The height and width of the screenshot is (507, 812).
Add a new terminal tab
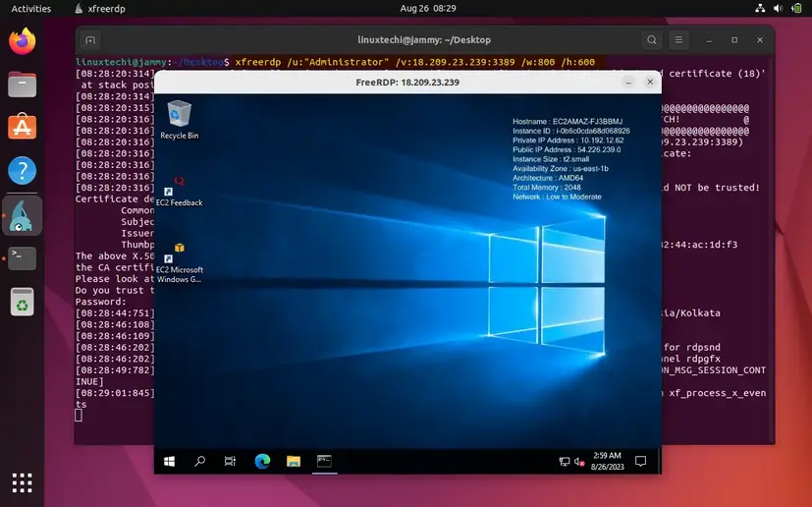pos(90,40)
